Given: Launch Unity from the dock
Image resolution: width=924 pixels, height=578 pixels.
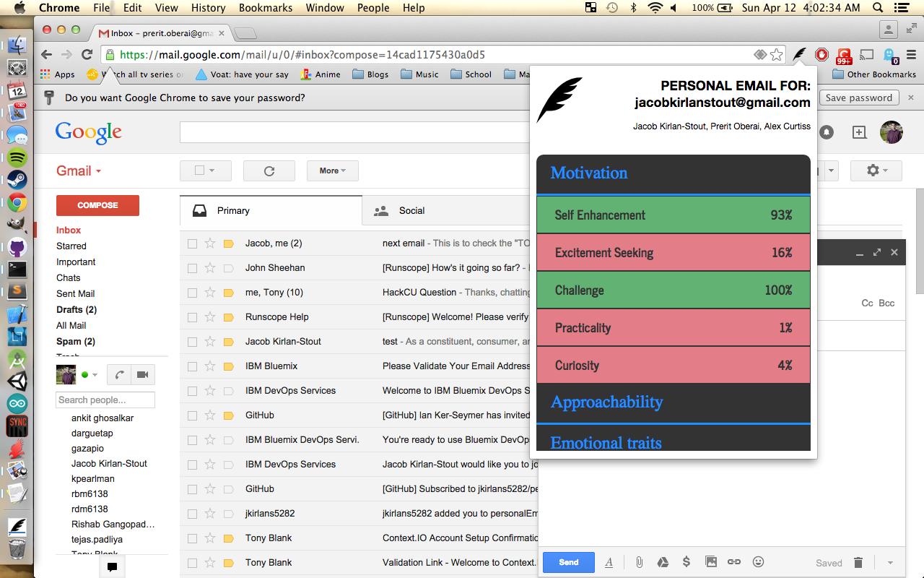Looking at the screenshot, I should [17, 381].
